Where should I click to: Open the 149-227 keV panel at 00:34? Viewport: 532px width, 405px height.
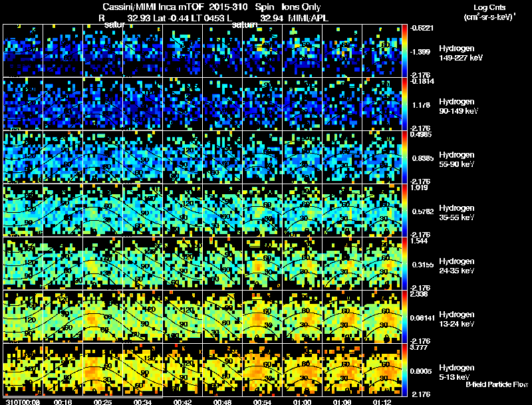[x=142, y=51]
